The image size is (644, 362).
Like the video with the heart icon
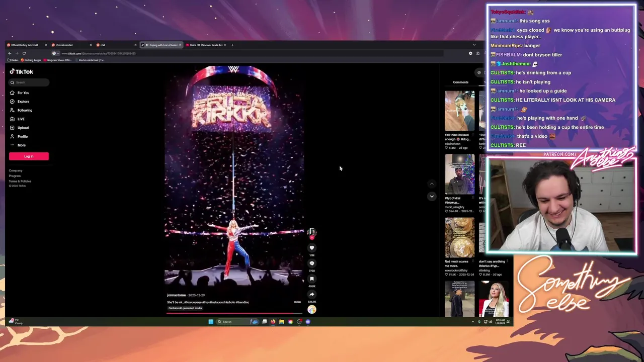point(311,247)
